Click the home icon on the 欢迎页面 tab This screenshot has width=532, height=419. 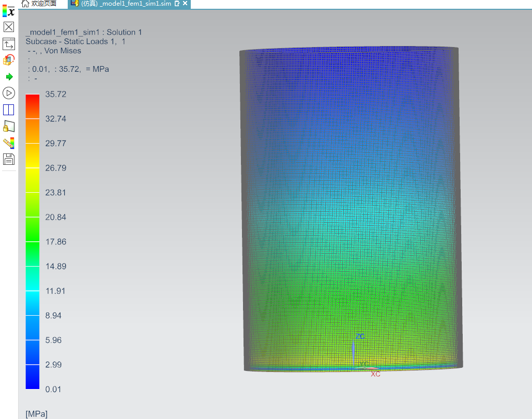[x=25, y=4]
